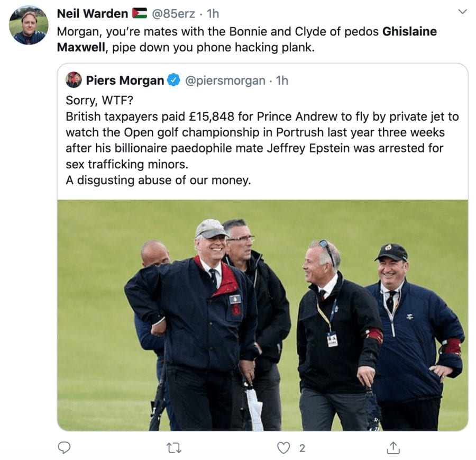
Task: Open the quoted tweet text body
Action: [x=262, y=140]
